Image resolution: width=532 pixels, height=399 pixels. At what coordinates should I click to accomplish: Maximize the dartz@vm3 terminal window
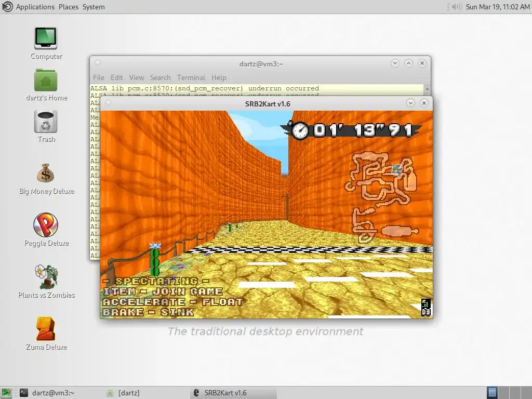pyautogui.click(x=408, y=63)
